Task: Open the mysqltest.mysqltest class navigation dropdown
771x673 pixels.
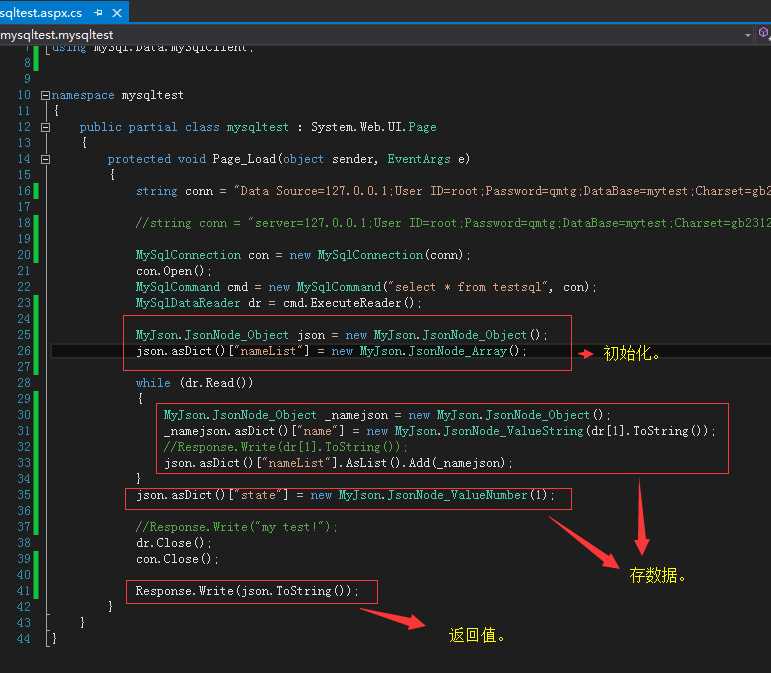Action: (x=374, y=35)
